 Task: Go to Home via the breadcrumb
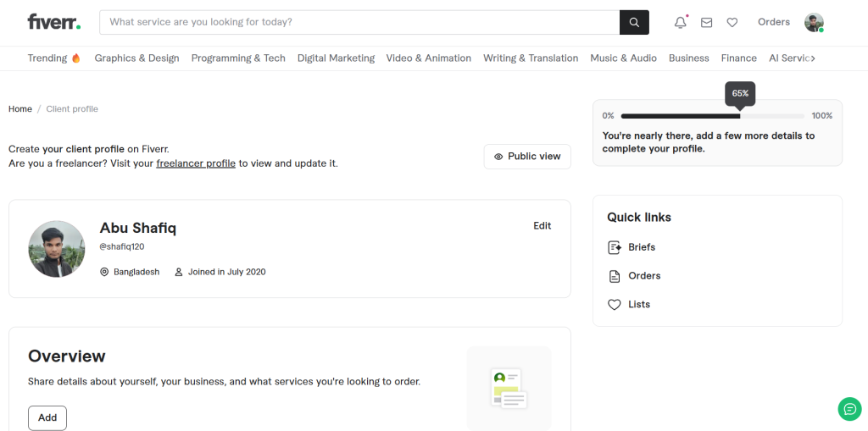pos(20,109)
